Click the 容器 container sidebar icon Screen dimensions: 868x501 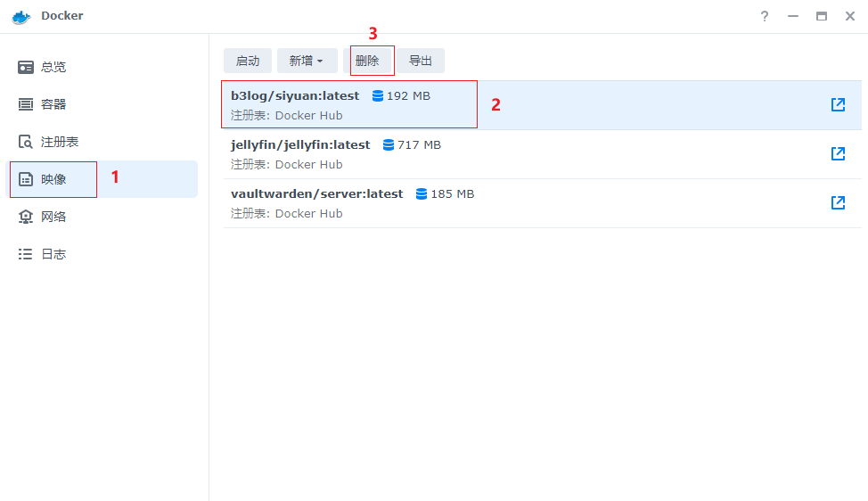(26, 104)
